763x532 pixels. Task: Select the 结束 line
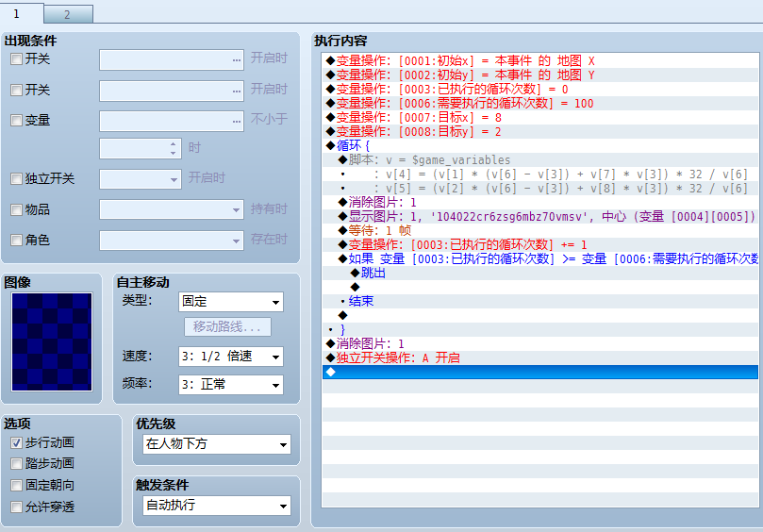(540, 301)
